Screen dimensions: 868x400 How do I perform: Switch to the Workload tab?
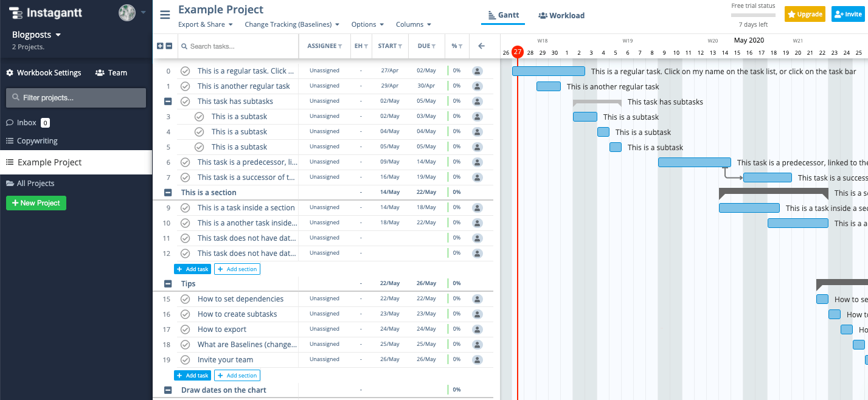(x=561, y=16)
